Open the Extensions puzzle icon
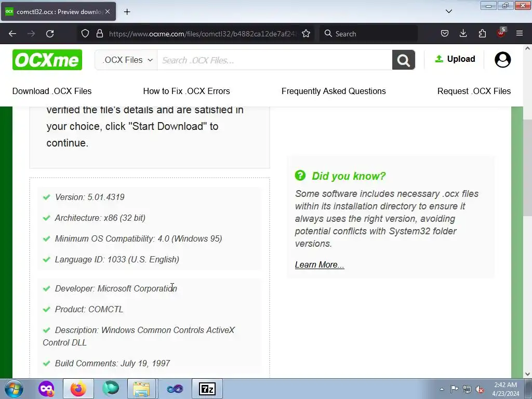The image size is (532, 399). [x=482, y=34]
